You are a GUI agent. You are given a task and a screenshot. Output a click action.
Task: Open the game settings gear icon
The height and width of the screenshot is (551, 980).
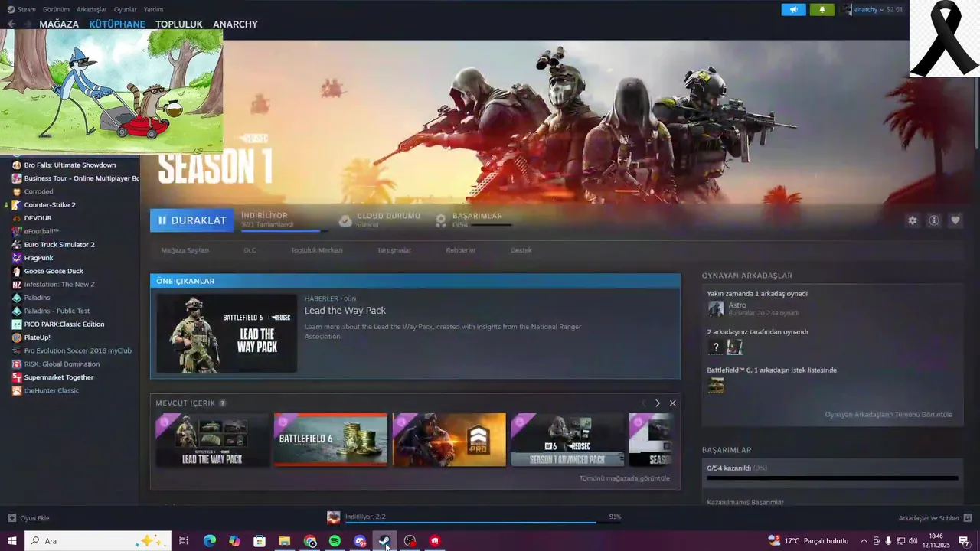(913, 220)
